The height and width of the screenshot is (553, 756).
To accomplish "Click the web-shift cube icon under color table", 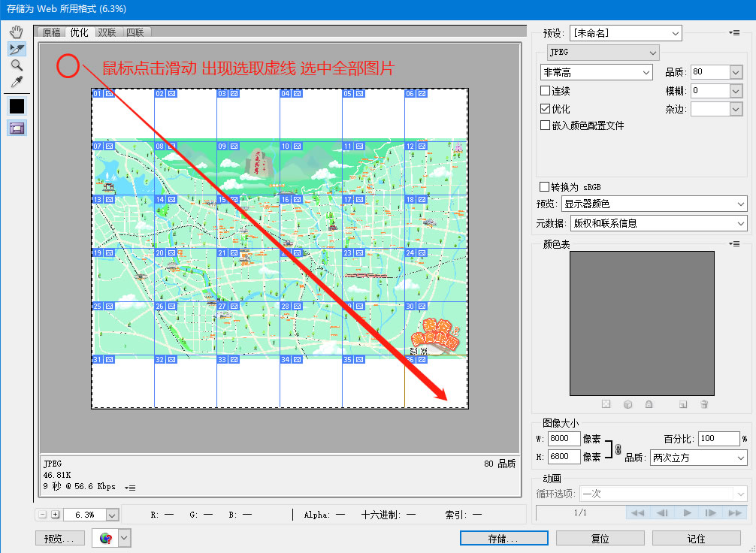I will coord(627,404).
